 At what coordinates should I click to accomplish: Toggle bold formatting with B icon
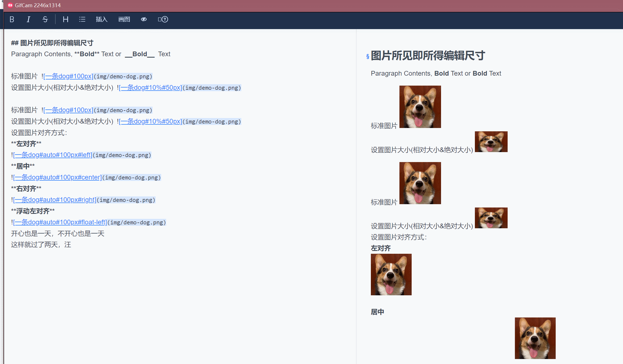coord(12,19)
